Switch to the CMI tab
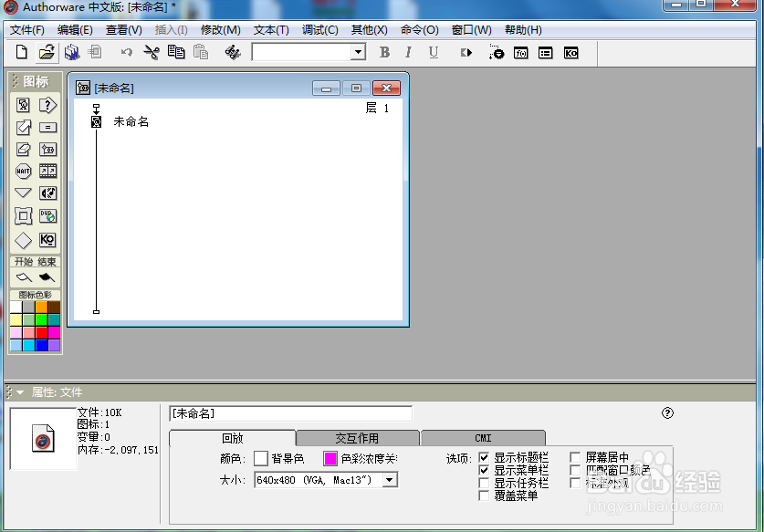This screenshot has width=764, height=532. click(483, 438)
